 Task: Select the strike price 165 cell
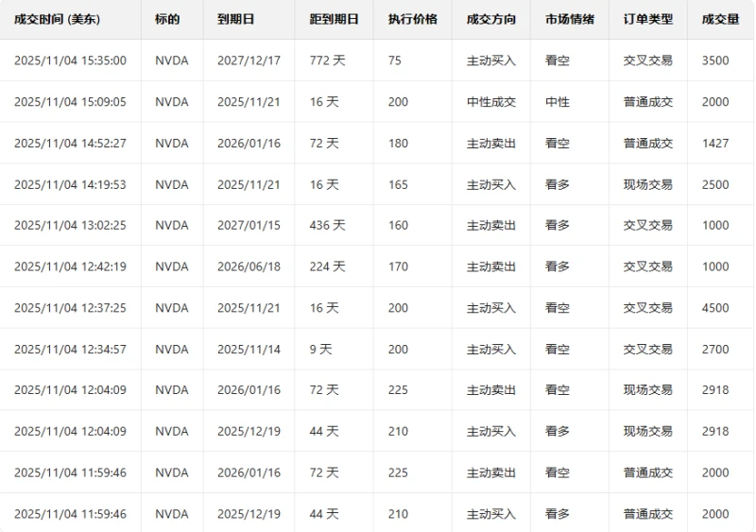398,184
